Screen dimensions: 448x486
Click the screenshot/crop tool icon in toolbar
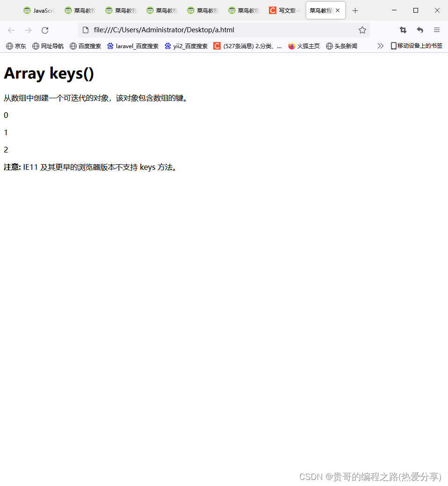click(403, 30)
